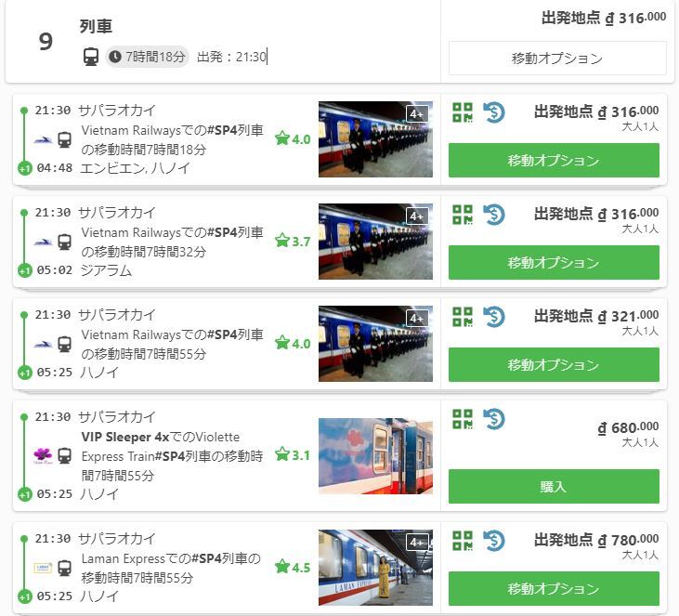Click refund icon on Laman Express row
Image resolution: width=679 pixels, height=616 pixels.
[493, 541]
